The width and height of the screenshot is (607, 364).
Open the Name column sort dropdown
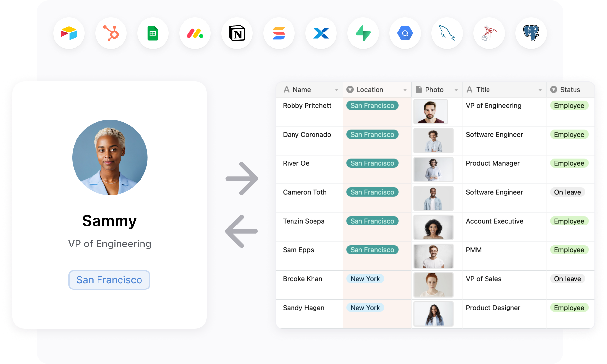pos(336,89)
